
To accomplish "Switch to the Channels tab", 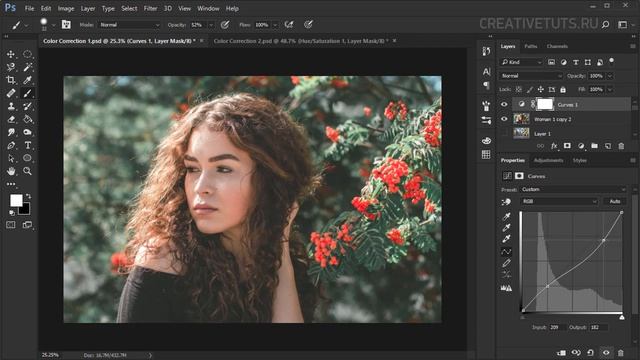I will (557, 46).
